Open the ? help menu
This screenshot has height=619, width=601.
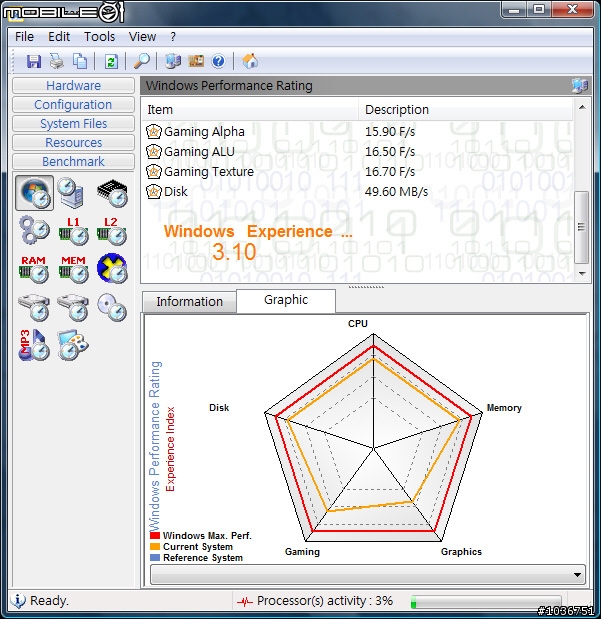(173, 37)
